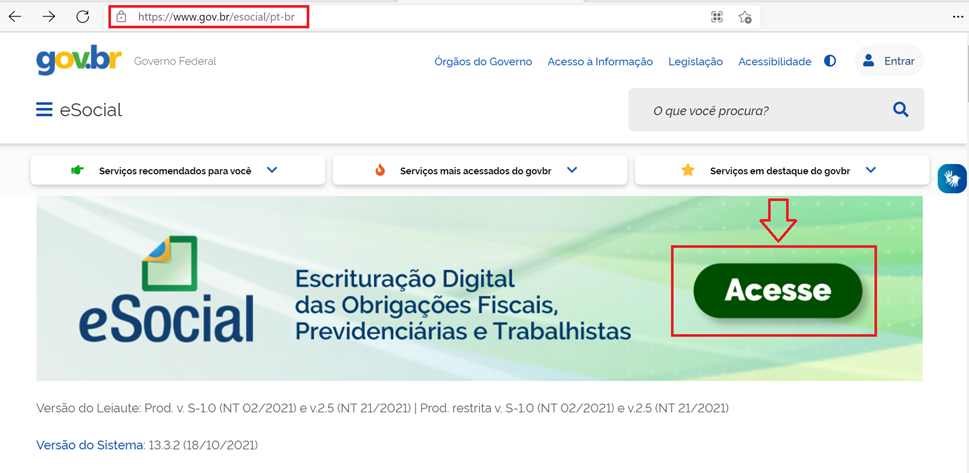Click the lock icon in address bar
This screenshot has width=969, height=473.
pos(121,17)
